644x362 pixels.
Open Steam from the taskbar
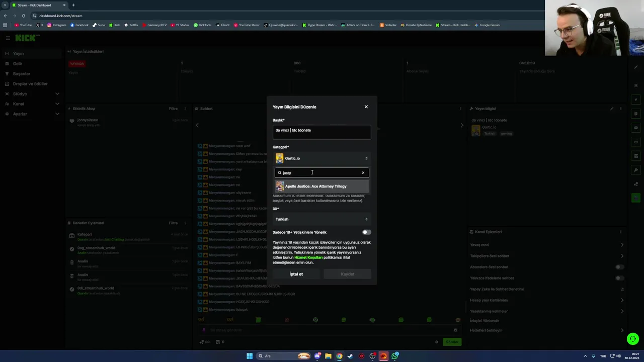coord(350,356)
